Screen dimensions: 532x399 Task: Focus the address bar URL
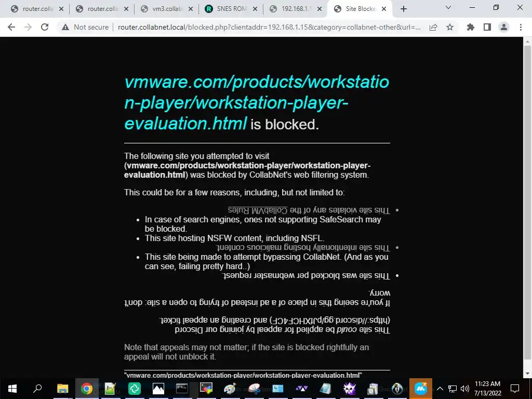tap(270, 27)
